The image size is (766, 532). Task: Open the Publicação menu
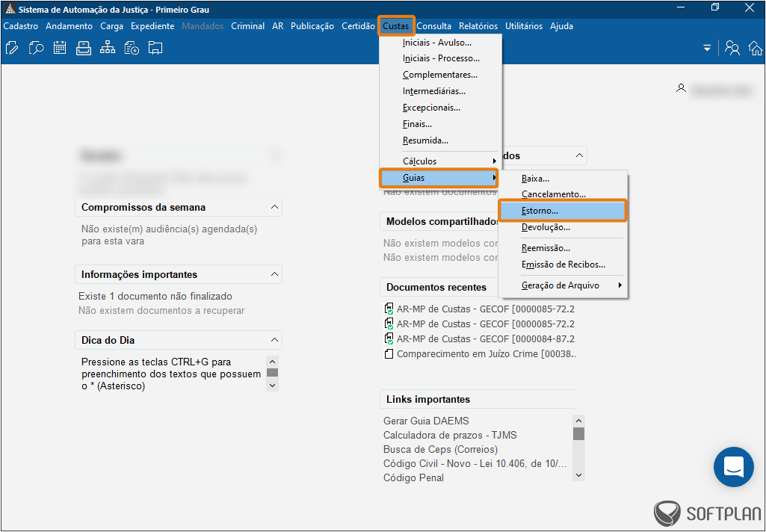[x=312, y=26]
